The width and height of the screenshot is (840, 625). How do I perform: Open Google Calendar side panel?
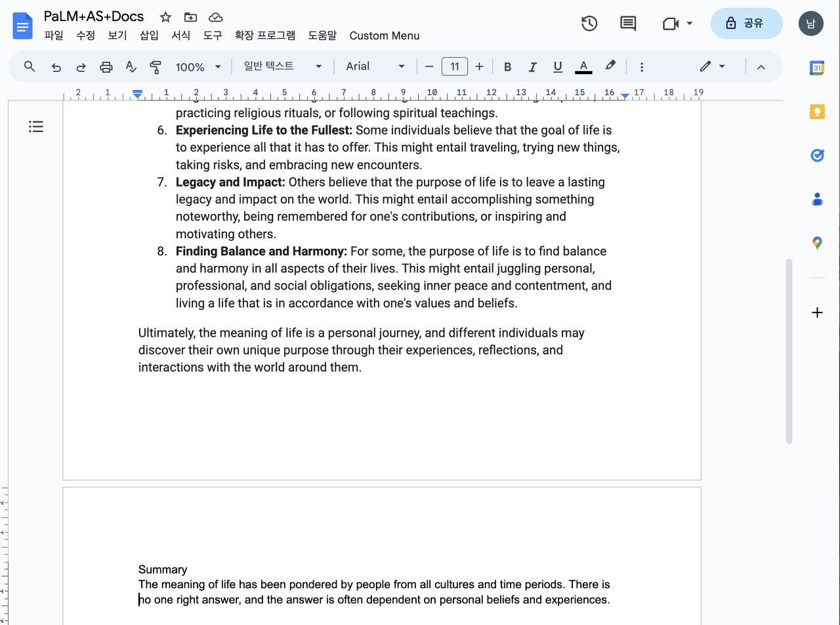tap(817, 67)
